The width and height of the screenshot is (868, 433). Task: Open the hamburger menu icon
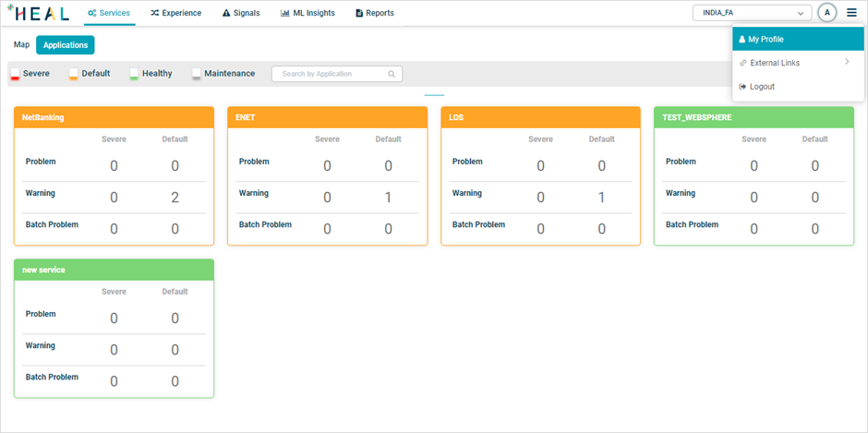pos(851,13)
